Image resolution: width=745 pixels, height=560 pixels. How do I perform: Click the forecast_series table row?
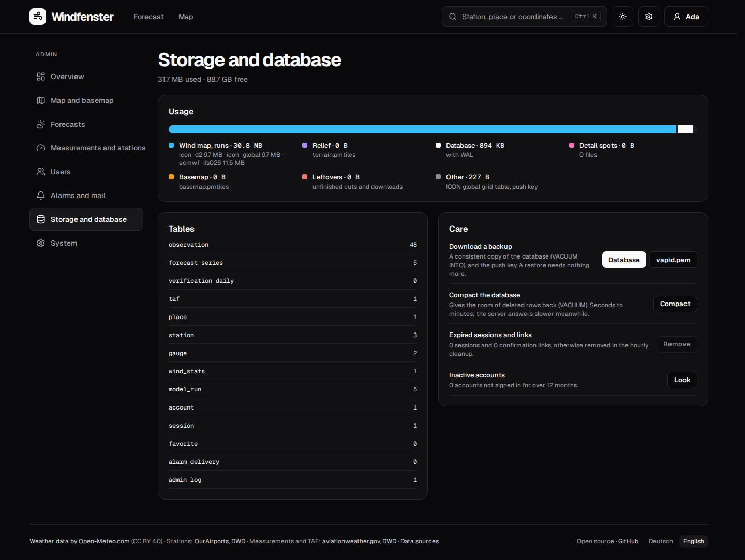293,263
